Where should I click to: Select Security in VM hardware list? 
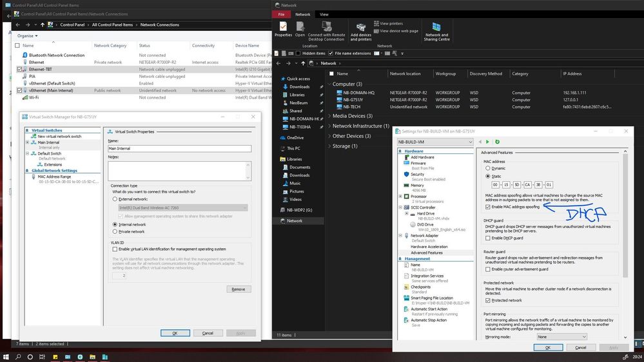point(417,175)
